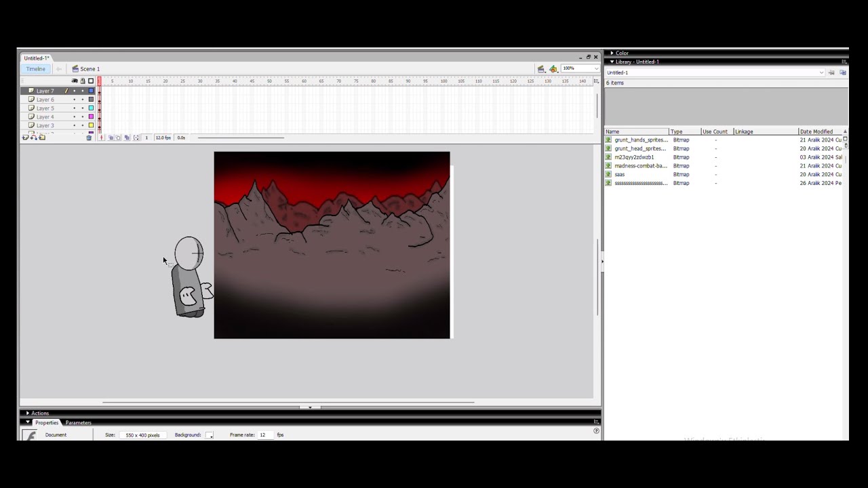Toggle the lock dot of Layer 5

click(83, 108)
